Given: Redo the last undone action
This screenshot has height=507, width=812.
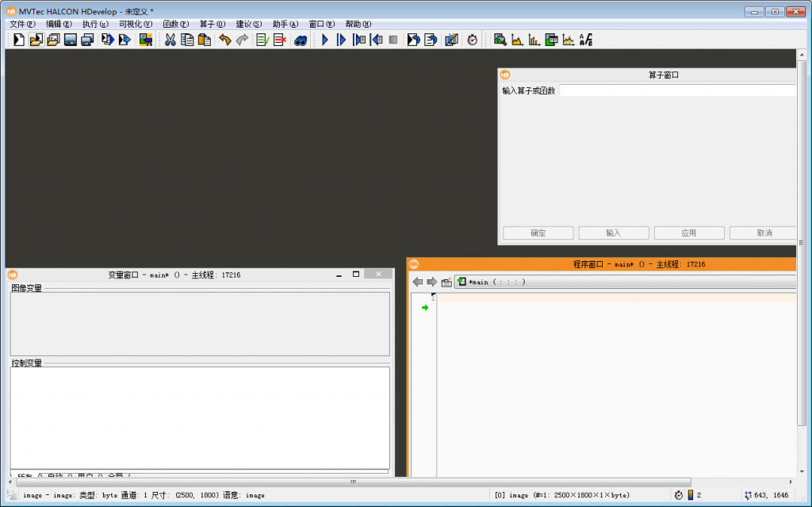Looking at the screenshot, I should point(242,40).
